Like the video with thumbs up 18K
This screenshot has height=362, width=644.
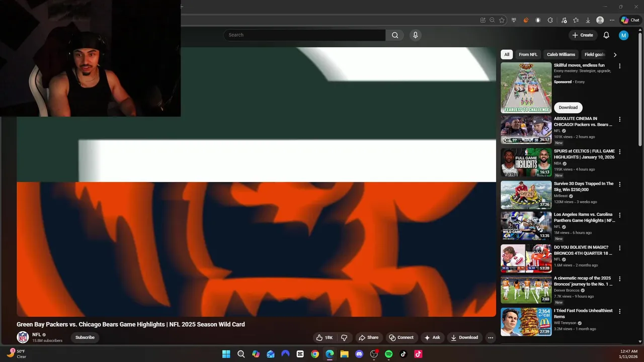(324, 337)
